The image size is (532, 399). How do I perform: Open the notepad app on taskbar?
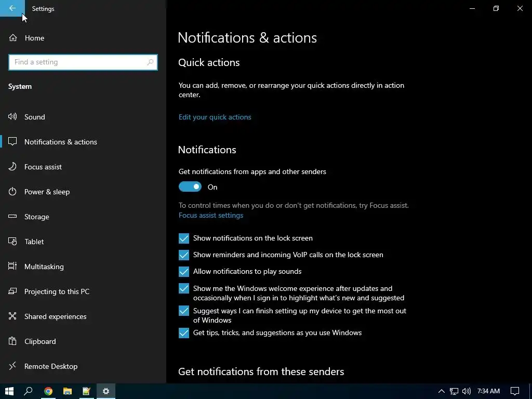click(x=87, y=391)
